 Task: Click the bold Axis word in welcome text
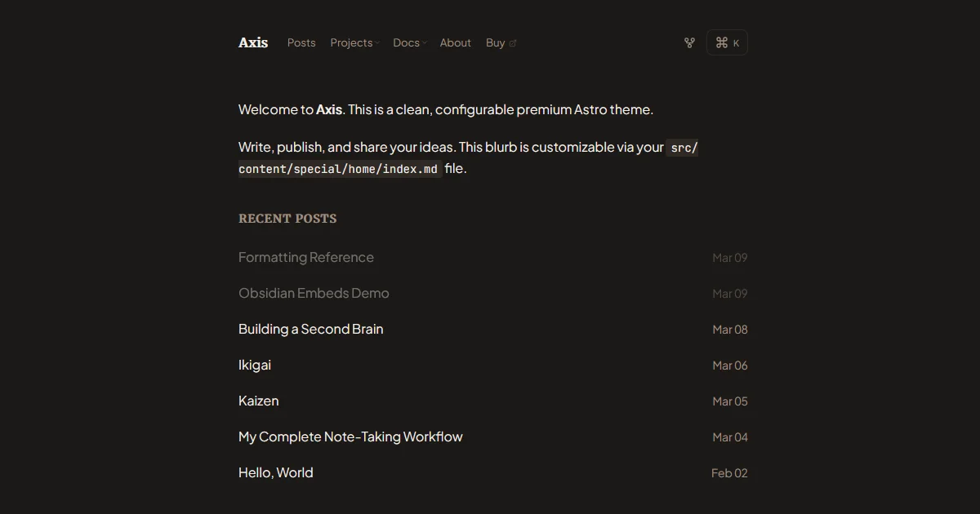click(329, 109)
